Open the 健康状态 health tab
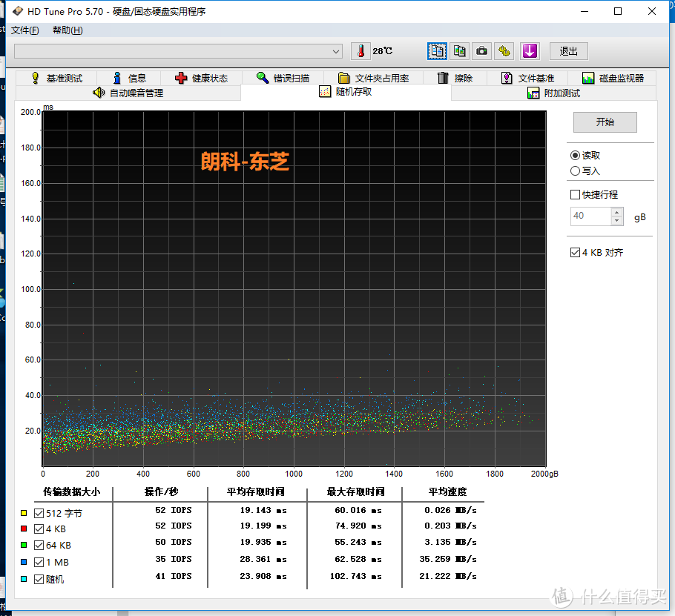 coord(202,78)
